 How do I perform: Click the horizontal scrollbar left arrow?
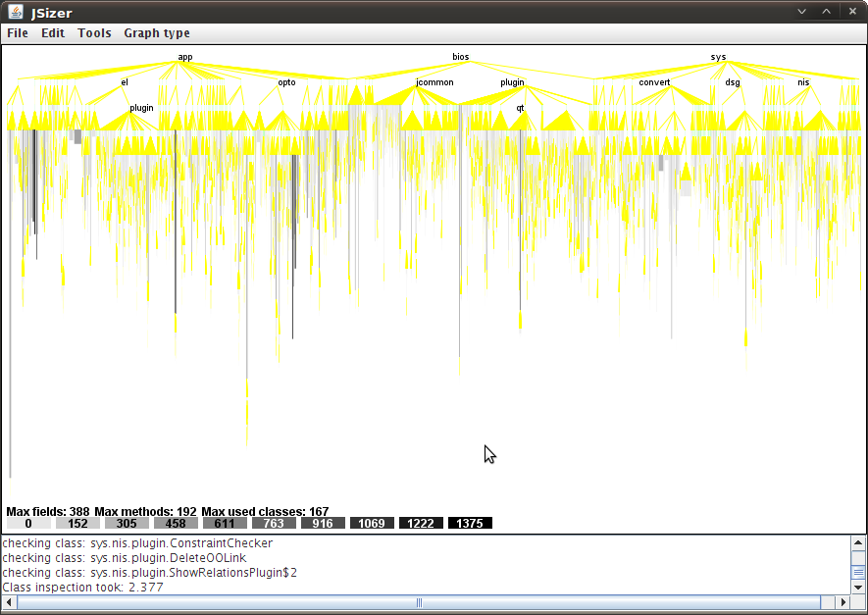click(x=9, y=601)
